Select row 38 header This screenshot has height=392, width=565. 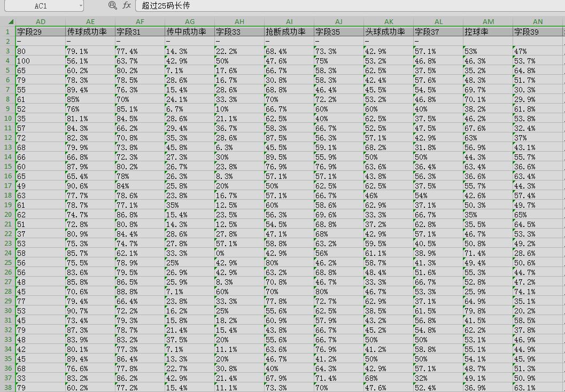pos(8,387)
